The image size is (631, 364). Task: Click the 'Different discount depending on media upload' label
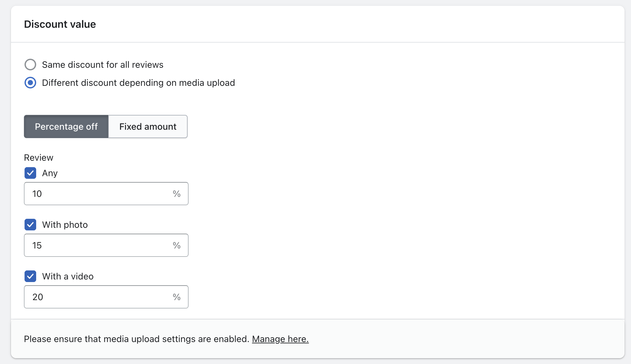pos(138,83)
